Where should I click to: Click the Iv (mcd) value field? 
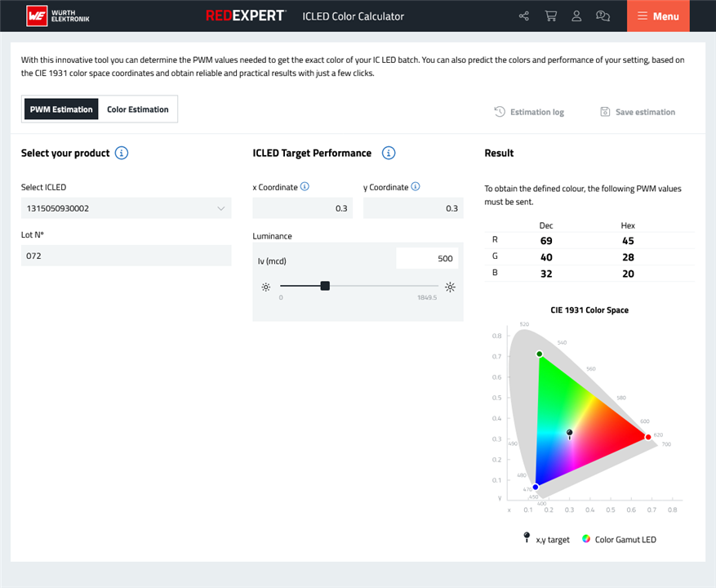pyautogui.click(x=427, y=259)
